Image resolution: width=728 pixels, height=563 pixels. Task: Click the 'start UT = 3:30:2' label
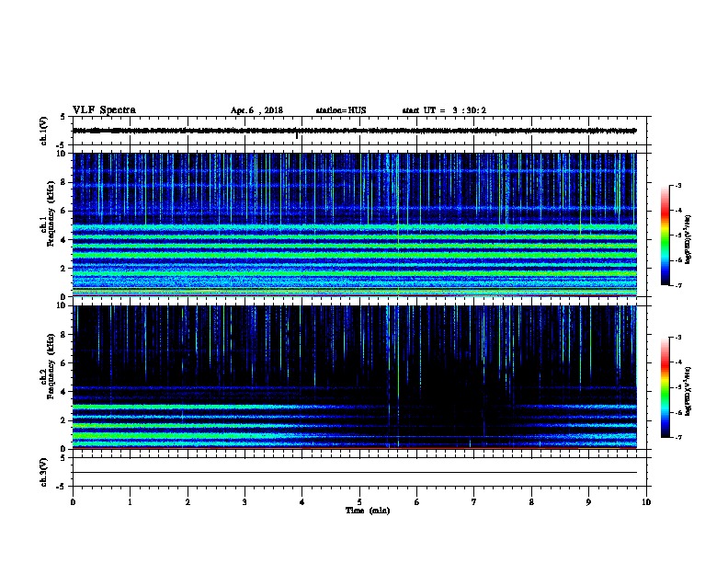(444, 110)
